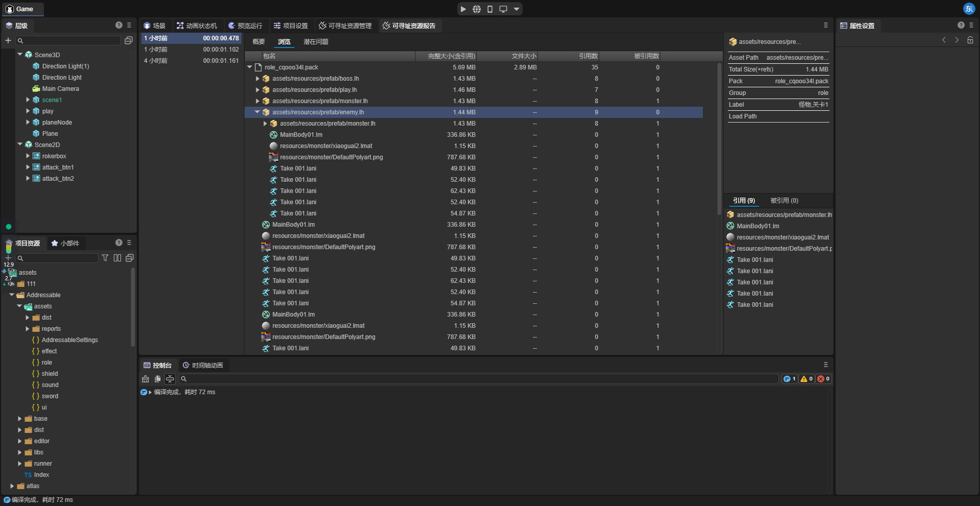Expand the reports folder

point(27,328)
